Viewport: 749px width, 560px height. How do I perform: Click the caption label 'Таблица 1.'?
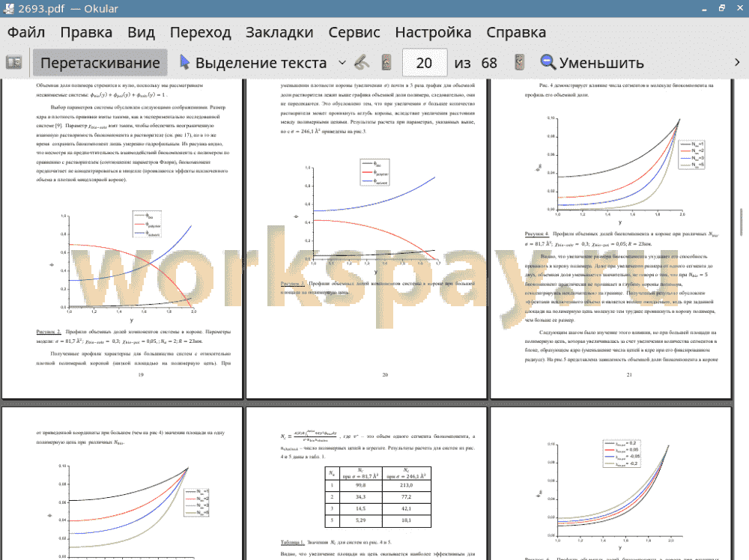click(292, 542)
